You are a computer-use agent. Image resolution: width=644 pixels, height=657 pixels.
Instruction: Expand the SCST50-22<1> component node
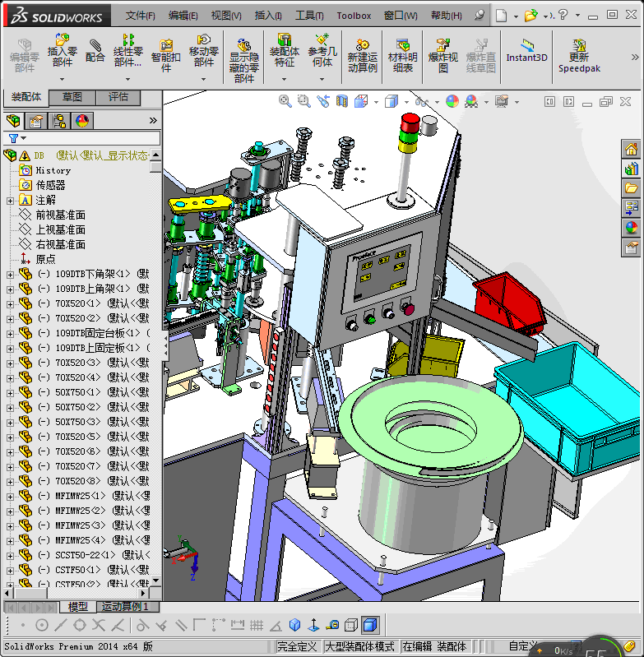click(x=10, y=556)
